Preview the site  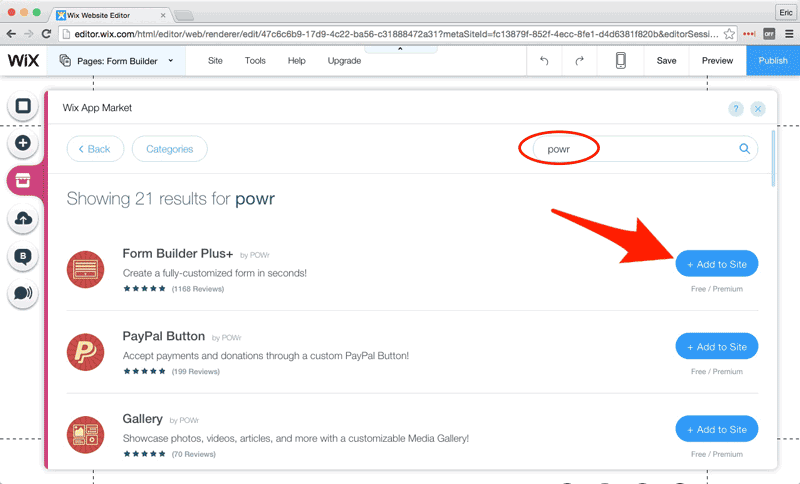(x=717, y=61)
